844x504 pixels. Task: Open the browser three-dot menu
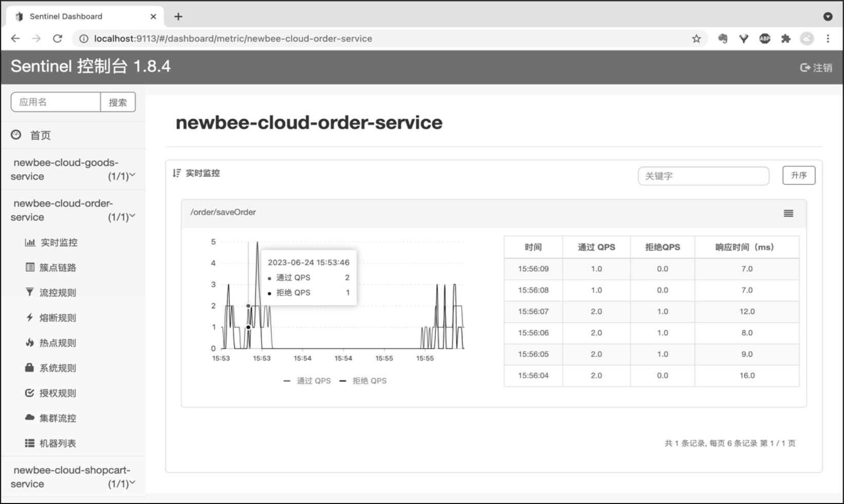click(828, 39)
